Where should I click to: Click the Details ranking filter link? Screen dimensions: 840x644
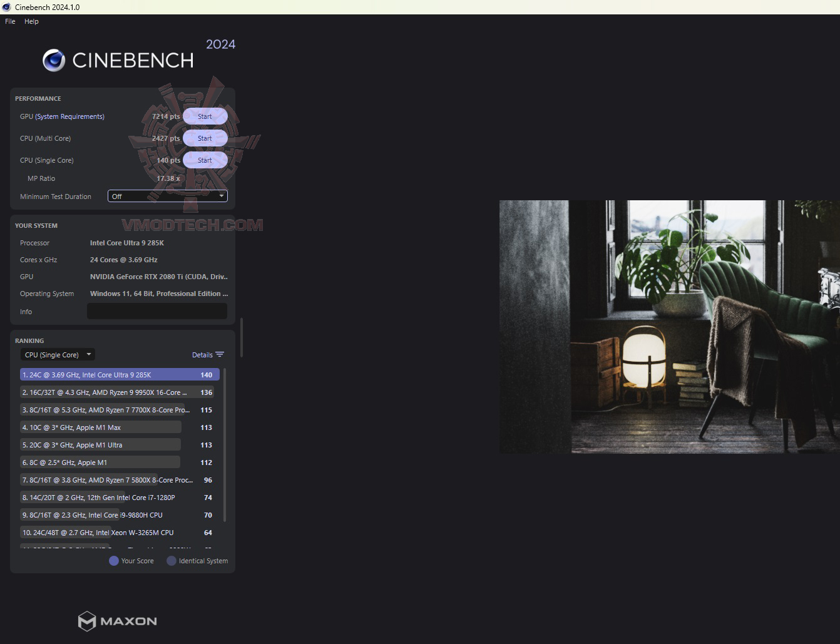point(202,355)
